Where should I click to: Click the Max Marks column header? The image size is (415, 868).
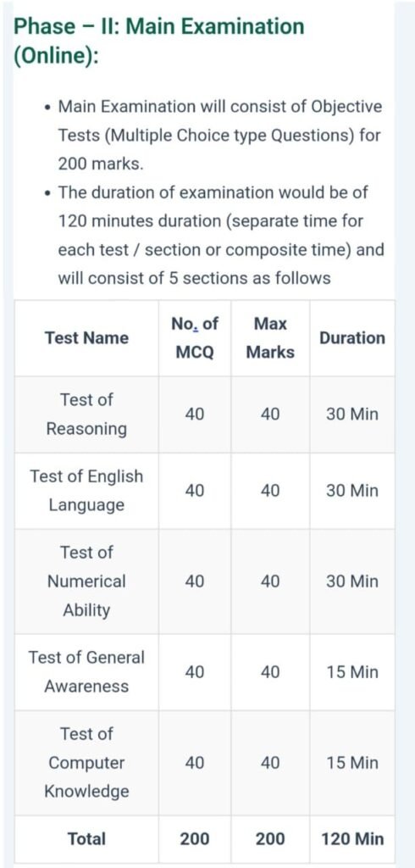(x=270, y=338)
